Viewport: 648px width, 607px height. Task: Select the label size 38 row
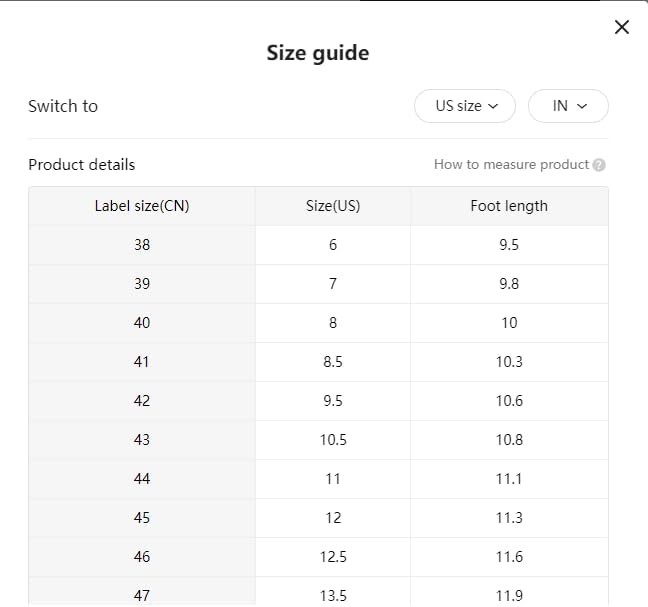point(318,245)
